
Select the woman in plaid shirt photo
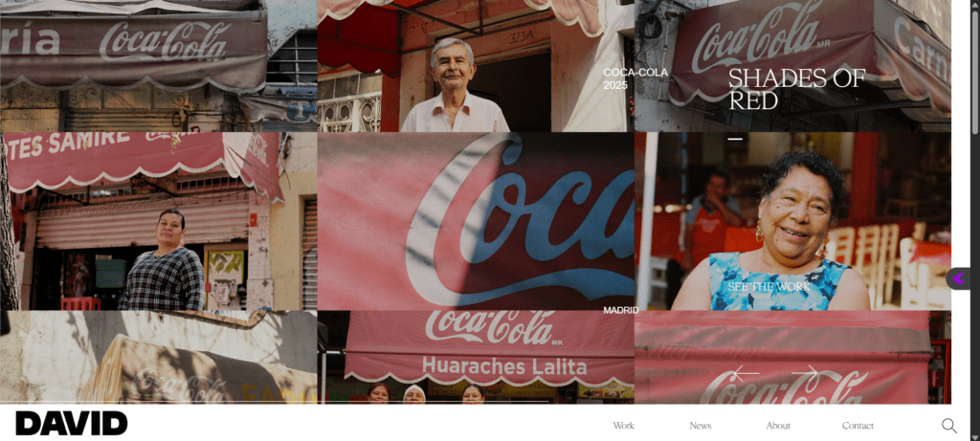click(163, 258)
